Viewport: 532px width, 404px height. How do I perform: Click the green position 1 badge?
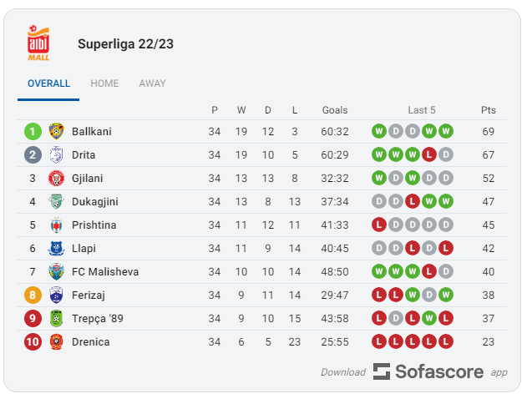[x=33, y=132]
